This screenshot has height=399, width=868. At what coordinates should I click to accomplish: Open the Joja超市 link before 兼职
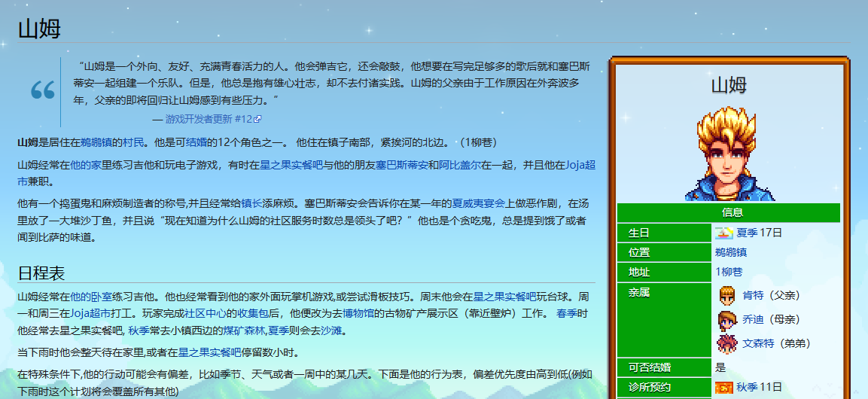[x=580, y=165]
